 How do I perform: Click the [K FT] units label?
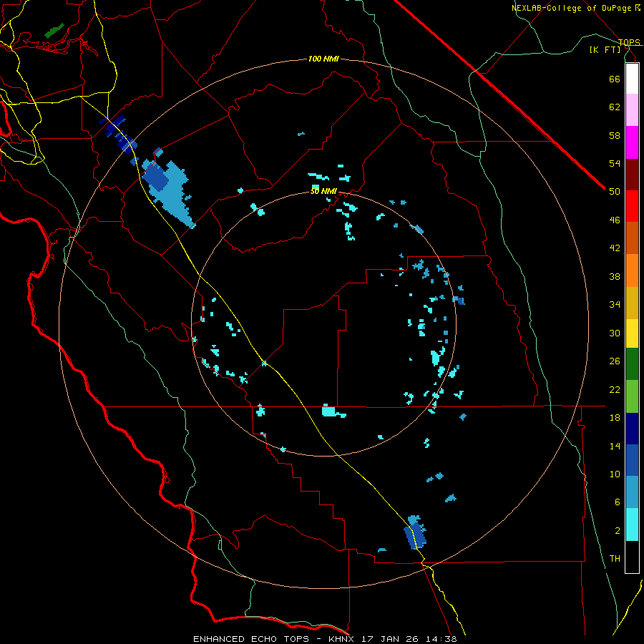(x=605, y=49)
